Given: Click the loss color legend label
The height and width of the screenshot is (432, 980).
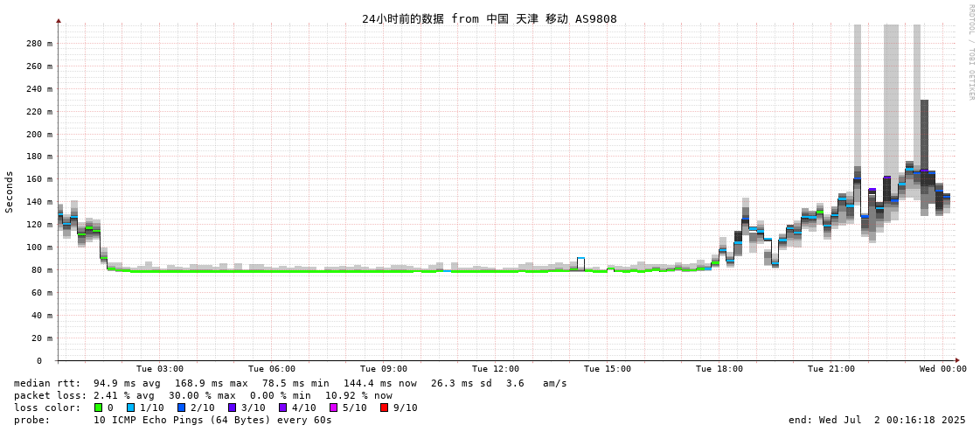Looking at the screenshot, I should 47,408.
